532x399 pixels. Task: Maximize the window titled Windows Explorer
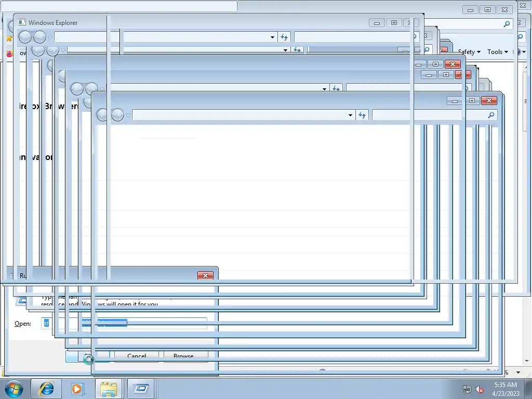[394, 23]
